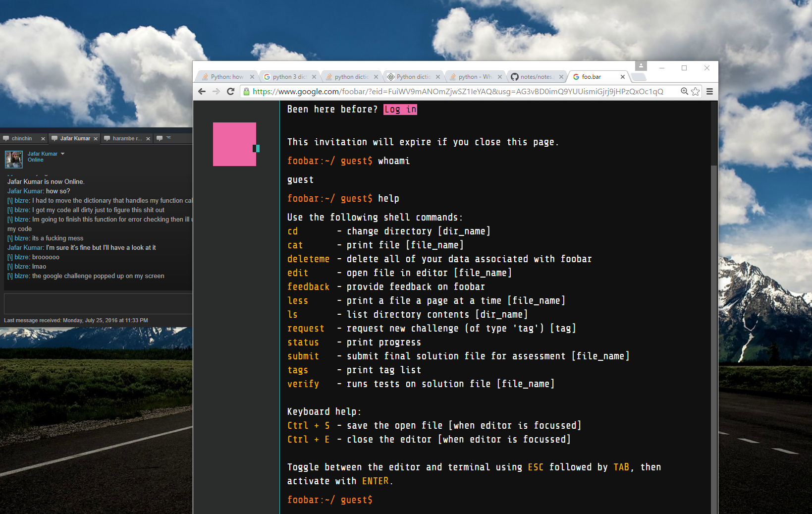The height and width of the screenshot is (514, 812).
Task: Bookmark page with the star icon
Action: coord(696,91)
